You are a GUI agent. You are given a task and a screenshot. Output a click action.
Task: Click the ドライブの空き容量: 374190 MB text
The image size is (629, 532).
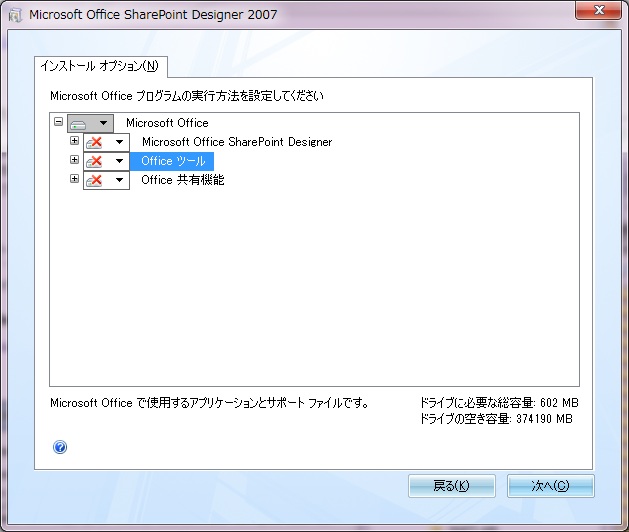pyautogui.click(x=496, y=419)
